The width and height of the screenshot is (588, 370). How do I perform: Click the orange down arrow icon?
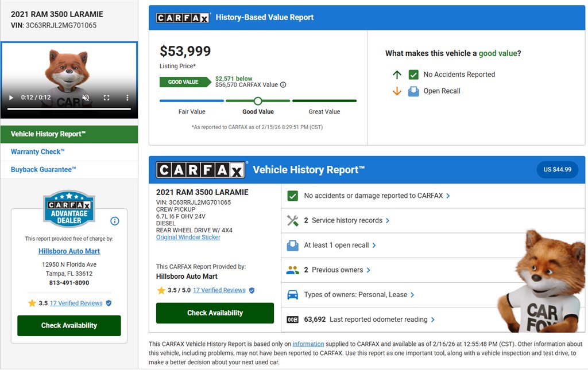pos(397,91)
